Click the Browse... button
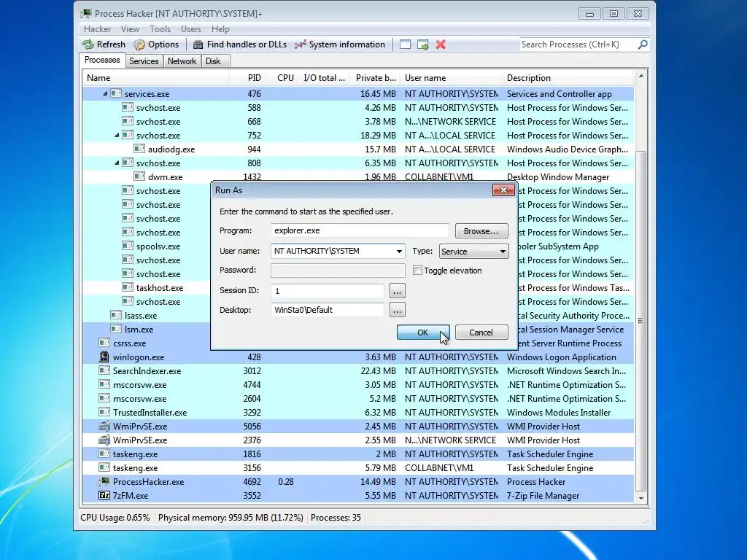This screenshot has width=747, height=560. [x=481, y=231]
